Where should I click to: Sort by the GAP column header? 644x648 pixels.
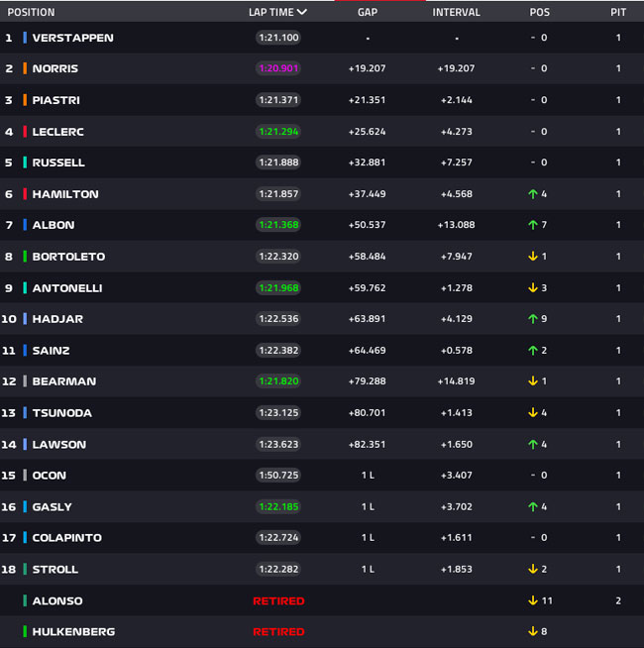368,13
